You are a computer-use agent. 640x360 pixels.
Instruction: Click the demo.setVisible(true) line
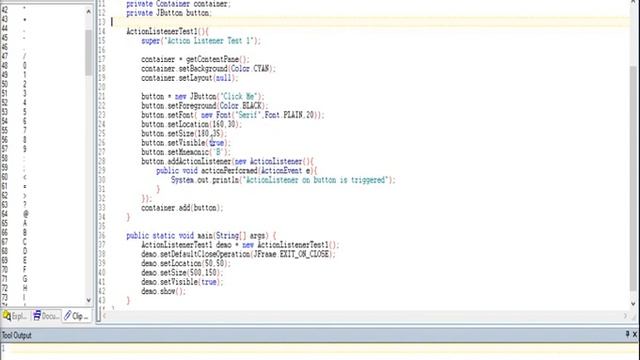pos(182,282)
